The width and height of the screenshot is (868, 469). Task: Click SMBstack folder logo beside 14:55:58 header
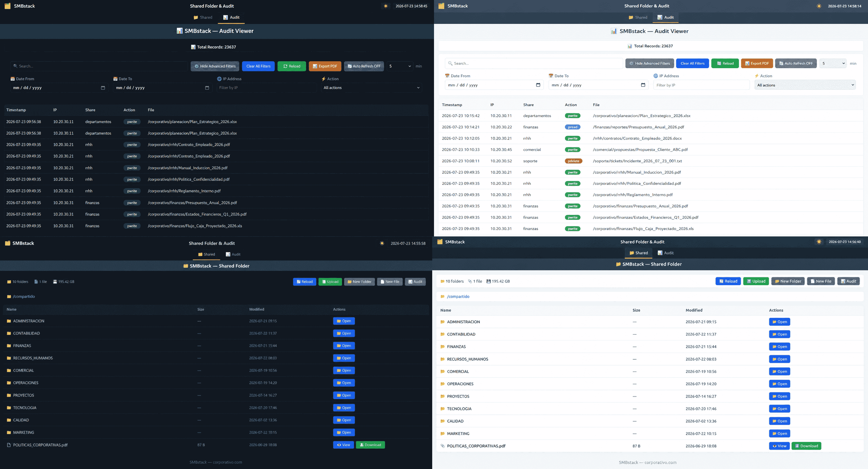tap(8, 243)
